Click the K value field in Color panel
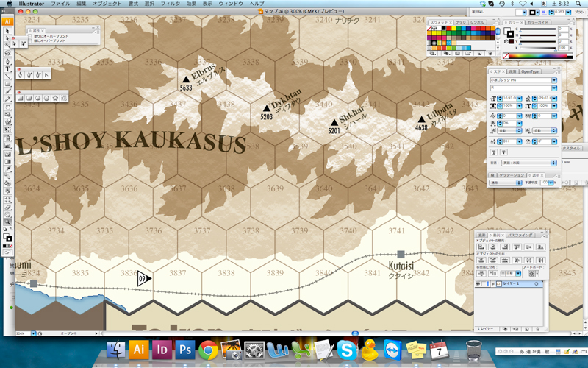 [563, 48]
